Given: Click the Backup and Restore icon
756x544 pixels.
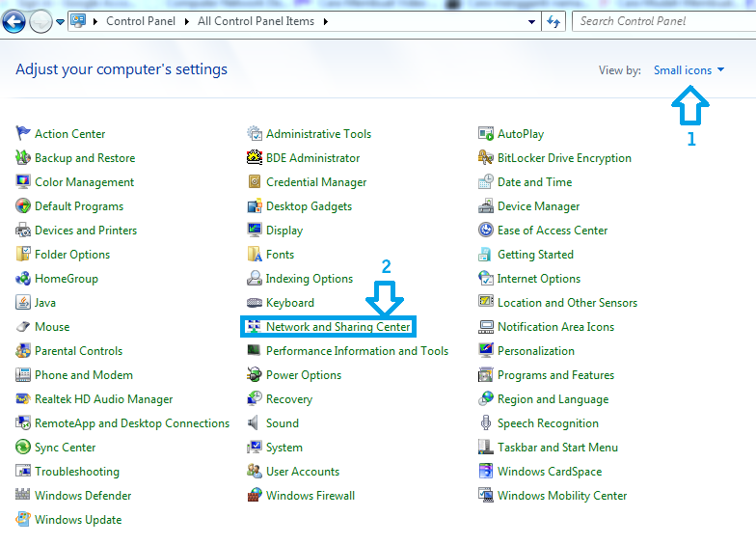Looking at the screenshot, I should click(23, 157).
